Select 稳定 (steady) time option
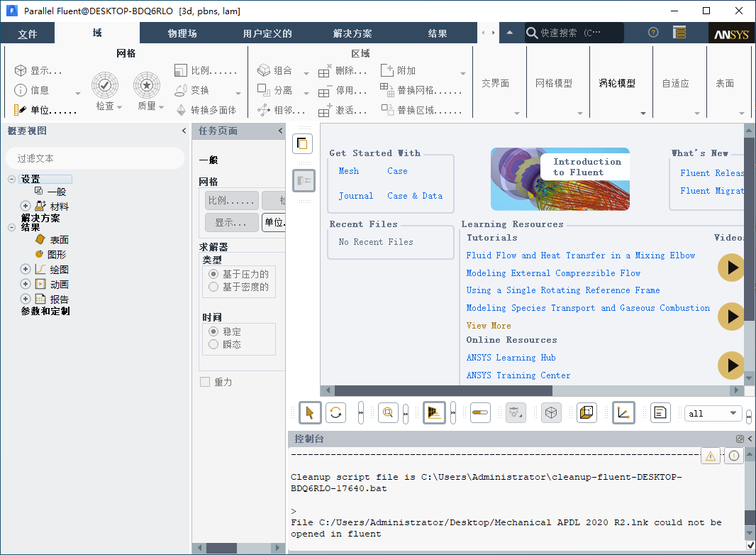This screenshot has width=756, height=555. click(213, 331)
